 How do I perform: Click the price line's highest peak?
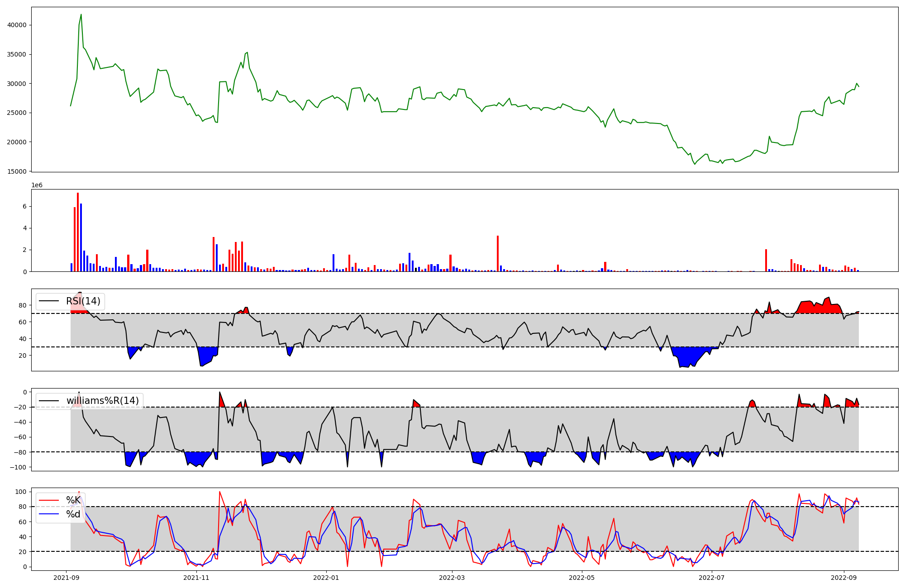pos(81,15)
